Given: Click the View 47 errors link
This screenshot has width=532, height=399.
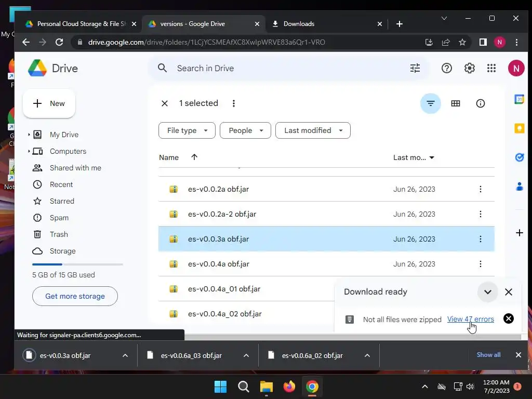Looking at the screenshot, I should coord(470,319).
